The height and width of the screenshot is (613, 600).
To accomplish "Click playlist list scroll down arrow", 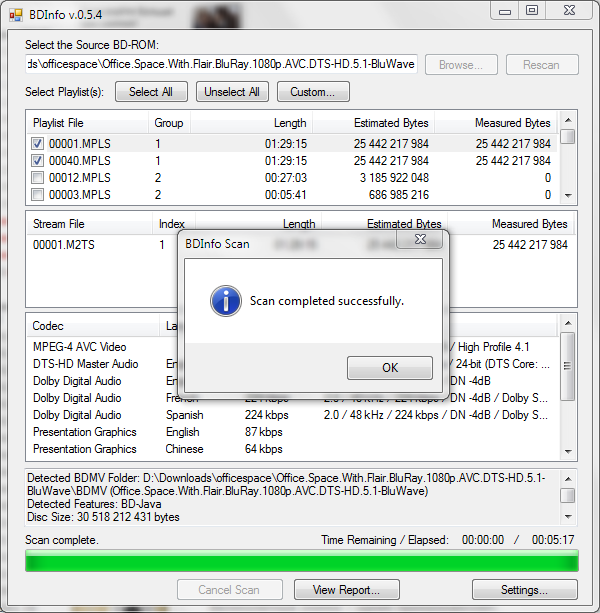I will point(568,195).
